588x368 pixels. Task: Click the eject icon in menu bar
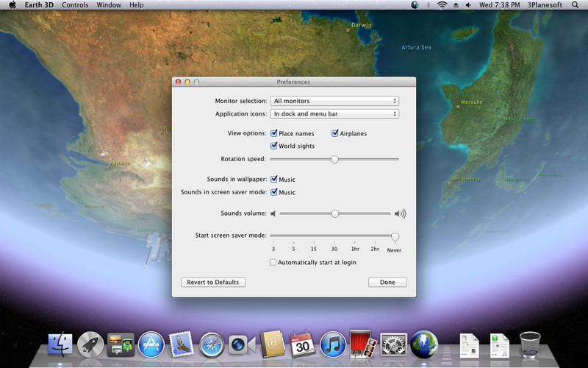coord(456,5)
